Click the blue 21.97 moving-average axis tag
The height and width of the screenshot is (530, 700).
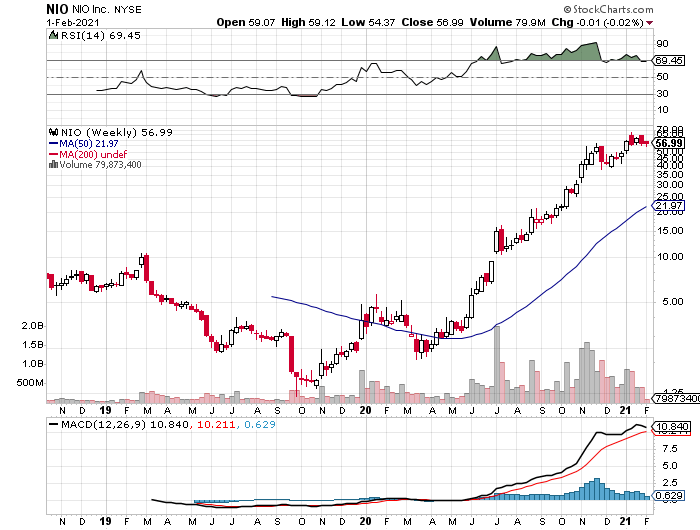[x=668, y=206]
